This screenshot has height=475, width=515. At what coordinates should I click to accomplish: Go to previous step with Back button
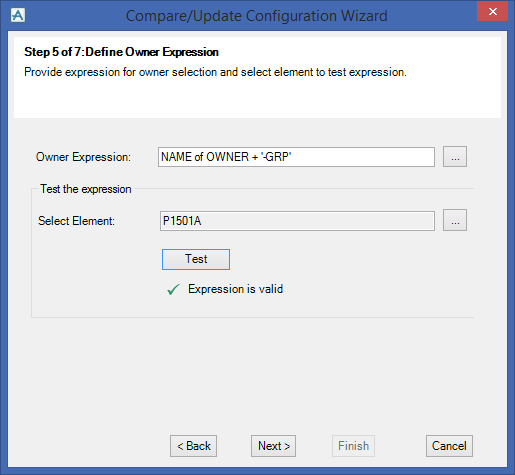pyautogui.click(x=193, y=446)
